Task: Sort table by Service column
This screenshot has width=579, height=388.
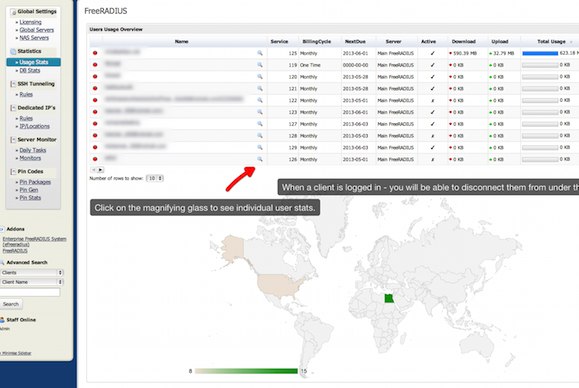Action: click(x=279, y=41)
